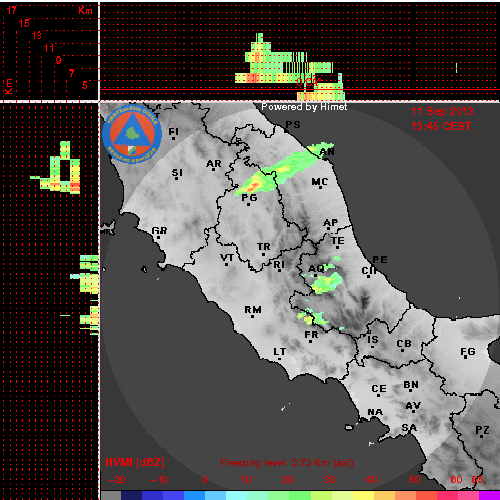This screenshot has width=500, height=500.
Task: Click the PG city label
Action: [x=249, y=198]
